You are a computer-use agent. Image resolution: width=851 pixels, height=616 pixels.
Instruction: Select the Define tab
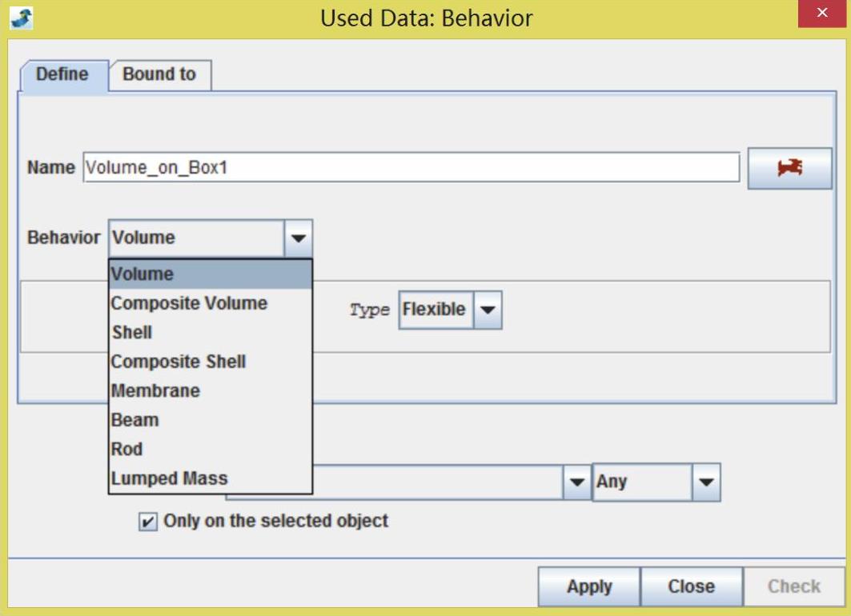click(x=62, y=74)
